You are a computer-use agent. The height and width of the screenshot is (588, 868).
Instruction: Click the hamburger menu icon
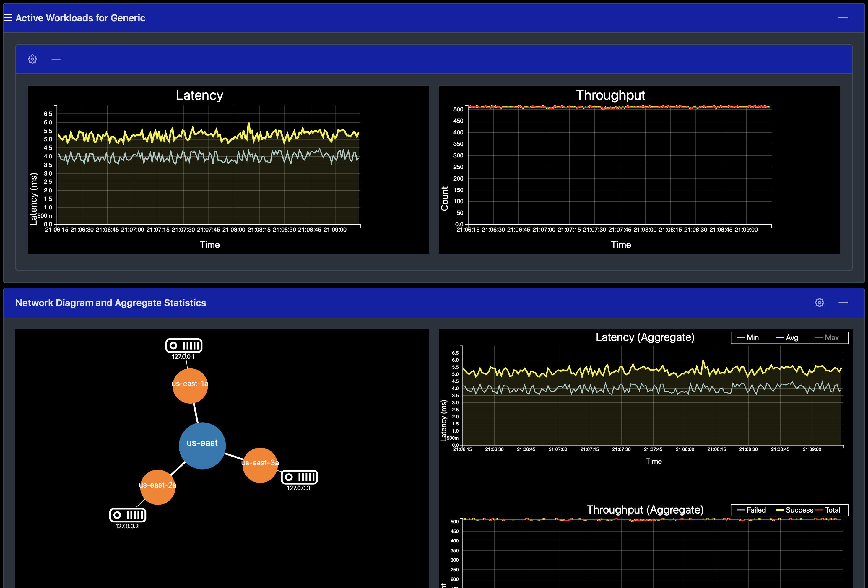(x=8, y=17)
